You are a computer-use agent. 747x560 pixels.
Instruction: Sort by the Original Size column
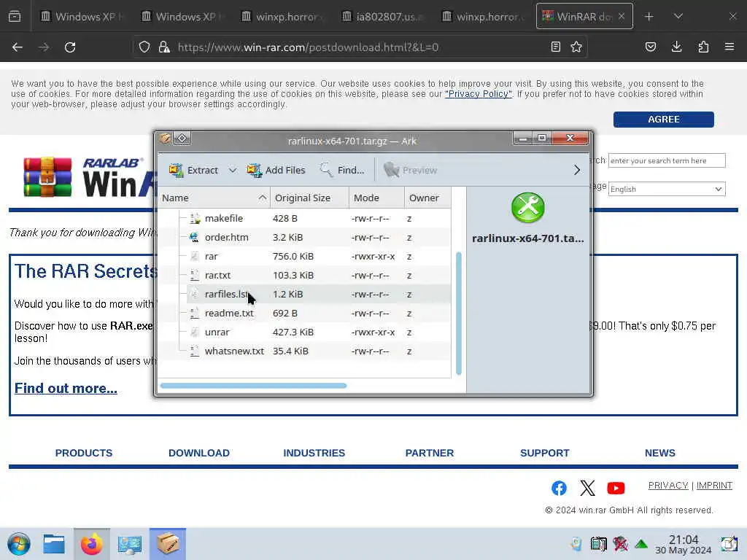(309, 198)
